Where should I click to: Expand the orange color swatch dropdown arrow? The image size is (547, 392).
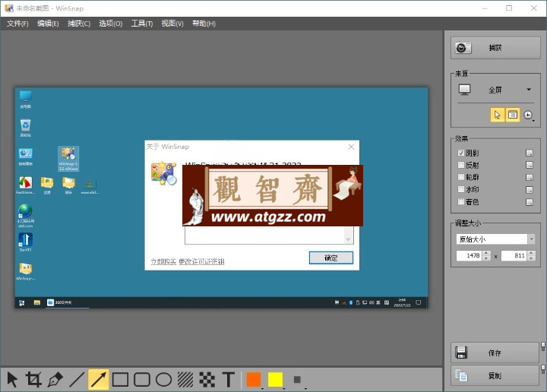tap(262, 387)
